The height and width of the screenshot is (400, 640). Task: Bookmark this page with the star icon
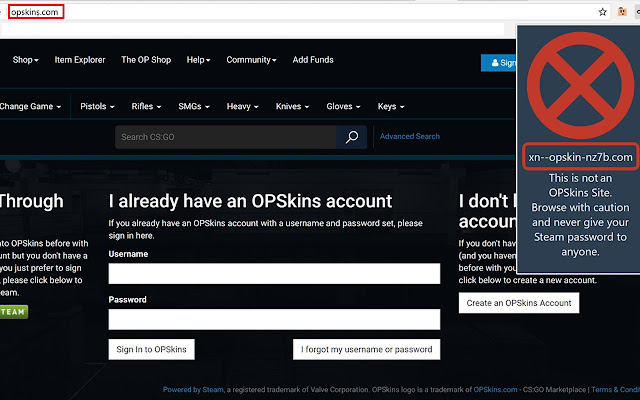tap(602, 12)
